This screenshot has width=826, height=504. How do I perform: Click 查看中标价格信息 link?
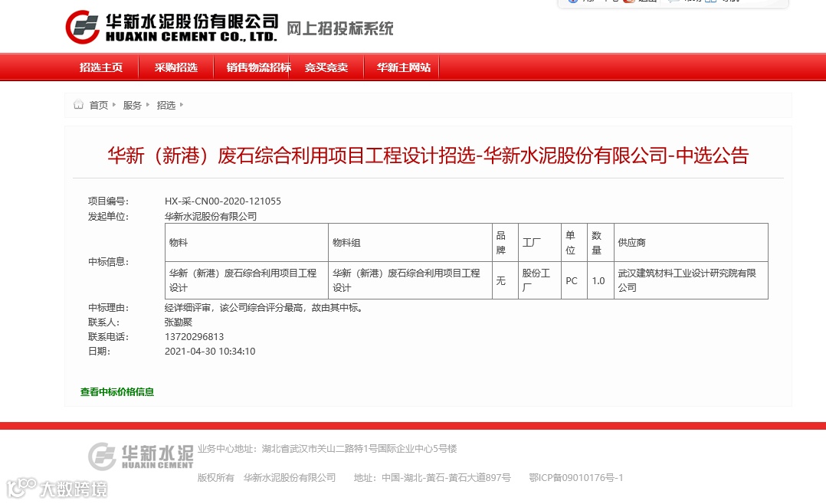[x=117, y=392]
